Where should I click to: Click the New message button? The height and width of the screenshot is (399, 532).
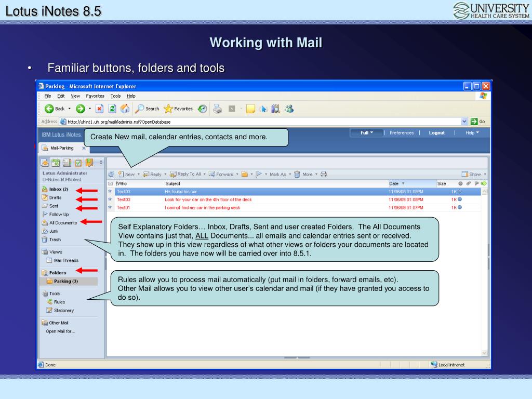click(126, 174)
